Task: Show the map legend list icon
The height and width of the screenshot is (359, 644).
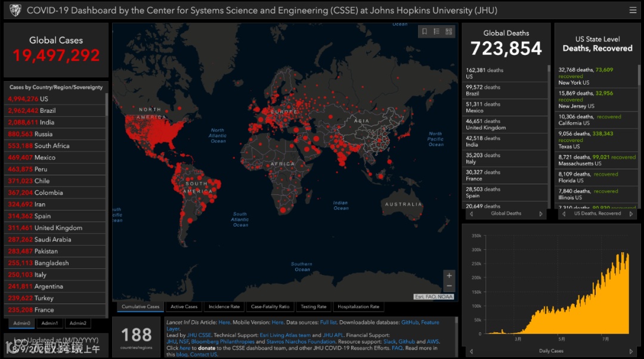Action: click(x=436, y=31)
